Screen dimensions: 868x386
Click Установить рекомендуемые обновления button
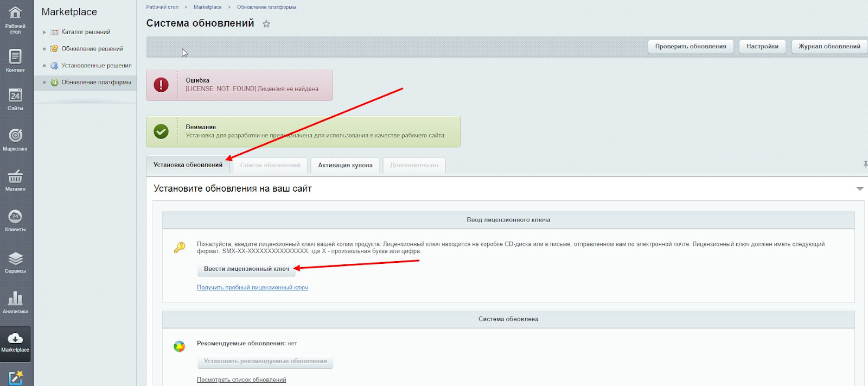coord(265,361)
